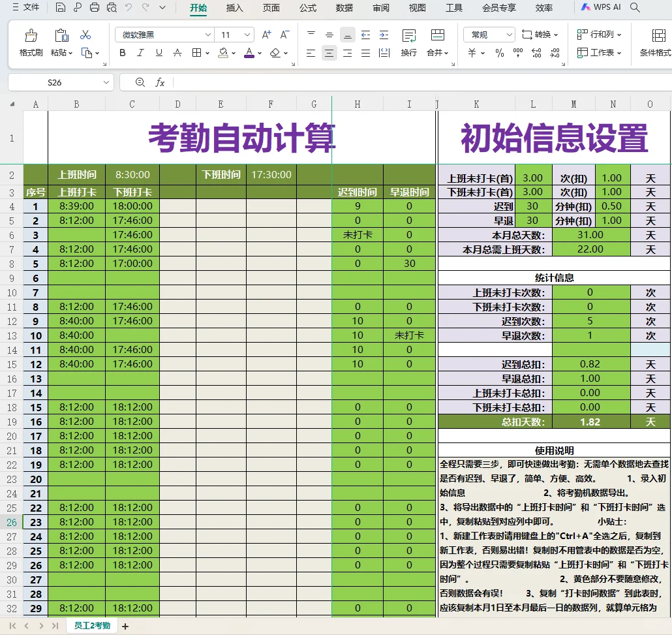Toggle Strikethrough formatting
Image resolution: width=672 pixels, height=635 pixels.
(x=177, y=53)
